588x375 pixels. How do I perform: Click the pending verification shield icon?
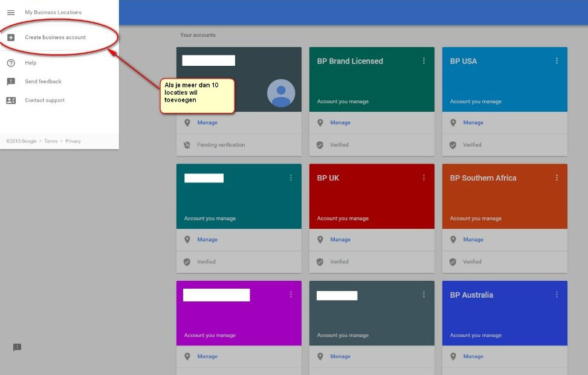pos(187,145)
